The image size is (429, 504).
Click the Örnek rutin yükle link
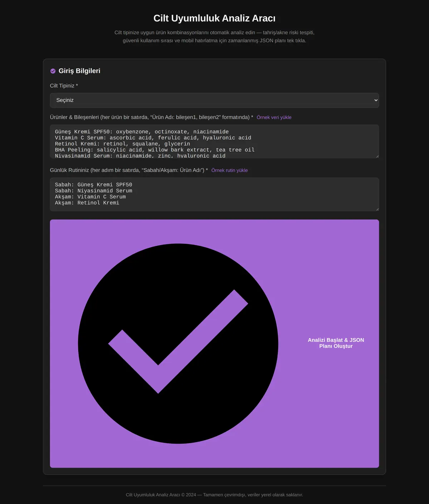pyautogui.click(x=230, y=170)
